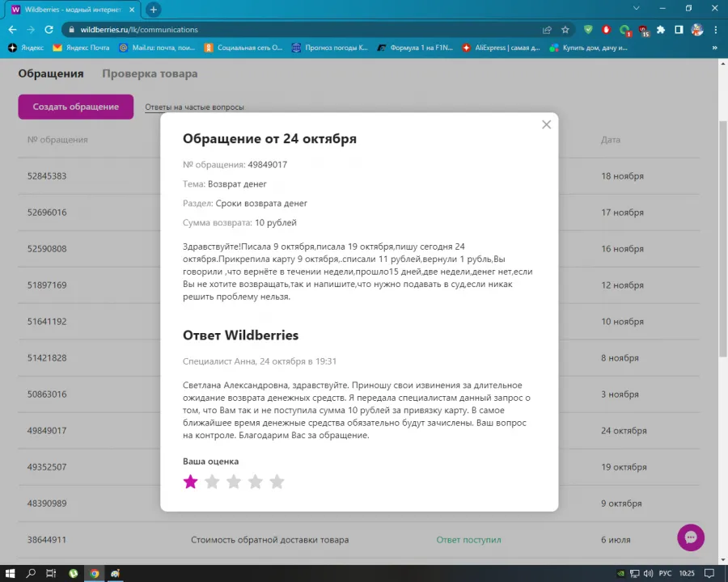Click the Ответ поступил status
Image resolution: width=728 pixels, height=582 pixels.
pyautogui.click(x=468, y=540)
